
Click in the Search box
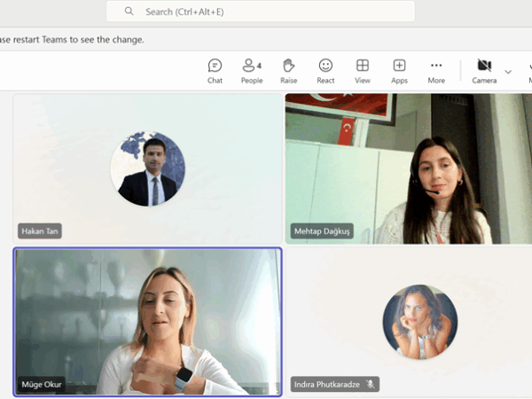[x=266, y=12]
